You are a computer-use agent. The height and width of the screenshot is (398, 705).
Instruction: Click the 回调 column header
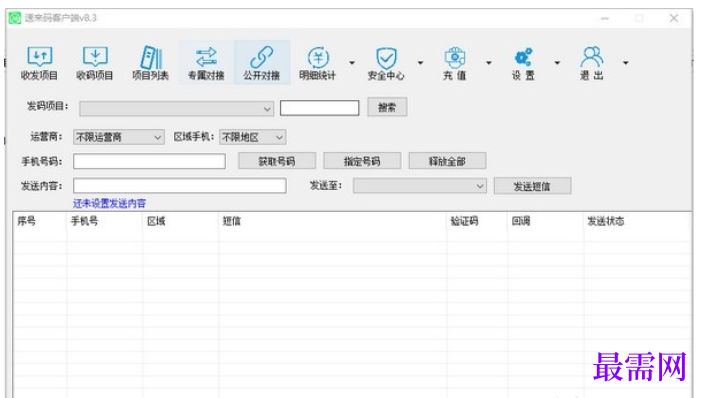point(546,221)
